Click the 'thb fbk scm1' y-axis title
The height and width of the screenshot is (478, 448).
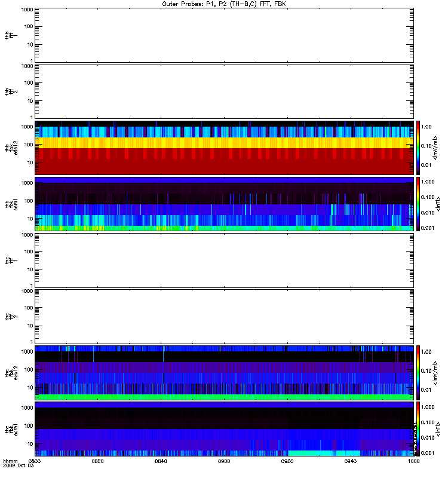click(x=11, y=204)
